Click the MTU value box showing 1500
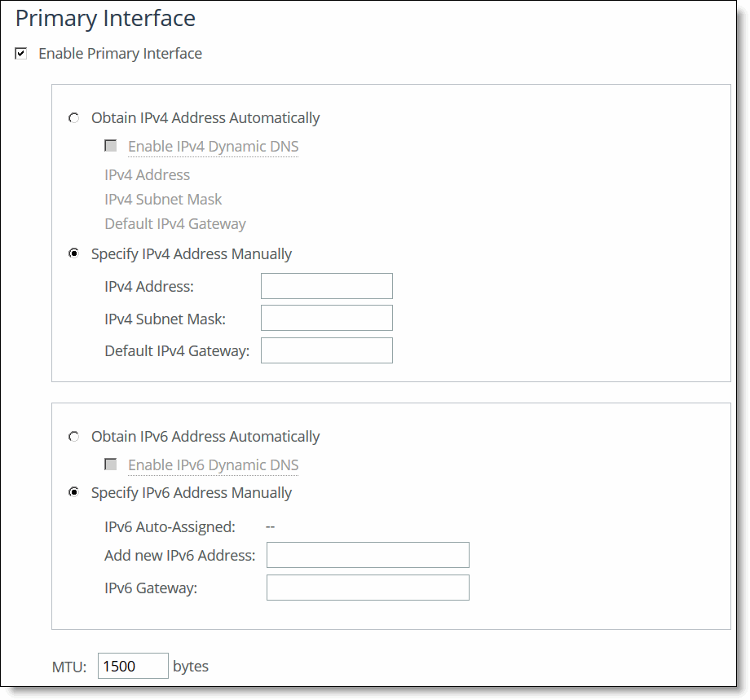This screenshot has height=700, width=750. [x=133, y=666]
